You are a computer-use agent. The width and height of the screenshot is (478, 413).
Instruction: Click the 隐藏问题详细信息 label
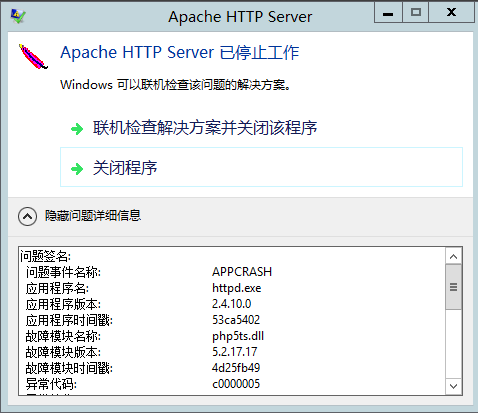coord(93,216)
